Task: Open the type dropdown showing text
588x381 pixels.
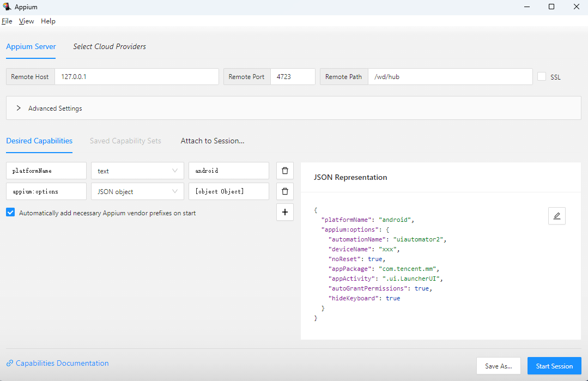Action: tap(138, 171)
